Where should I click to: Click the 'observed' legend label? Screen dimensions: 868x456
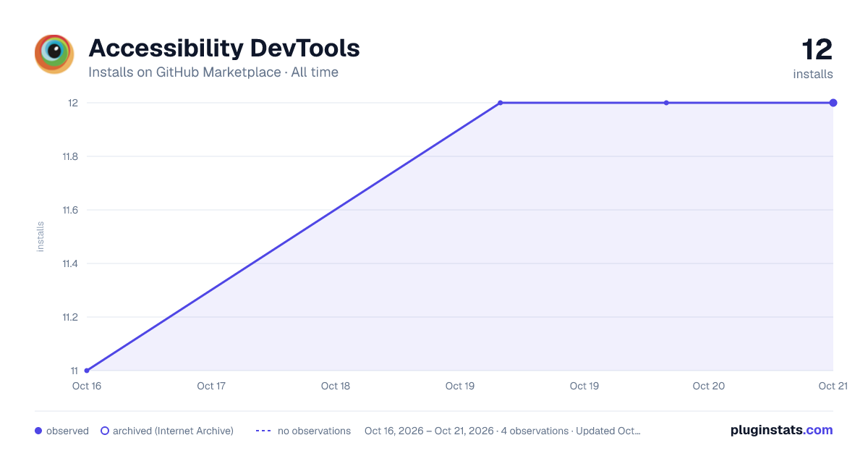(67, 431)
